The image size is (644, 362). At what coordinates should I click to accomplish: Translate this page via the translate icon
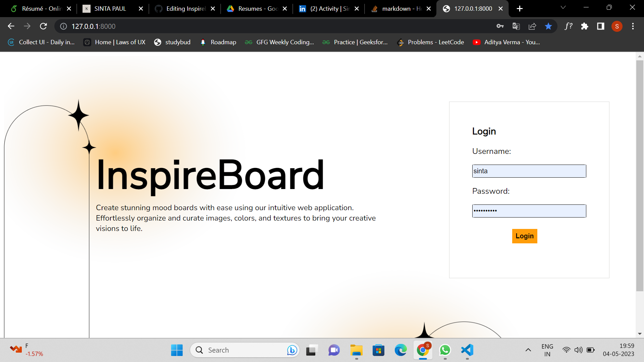tap(516, 26)
